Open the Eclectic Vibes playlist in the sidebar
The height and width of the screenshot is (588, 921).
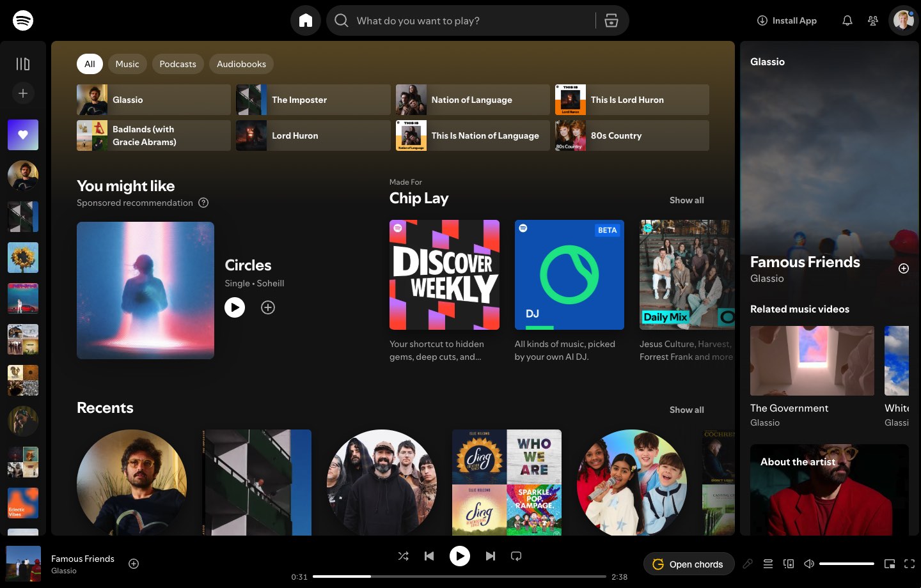(x=23, y=503)
